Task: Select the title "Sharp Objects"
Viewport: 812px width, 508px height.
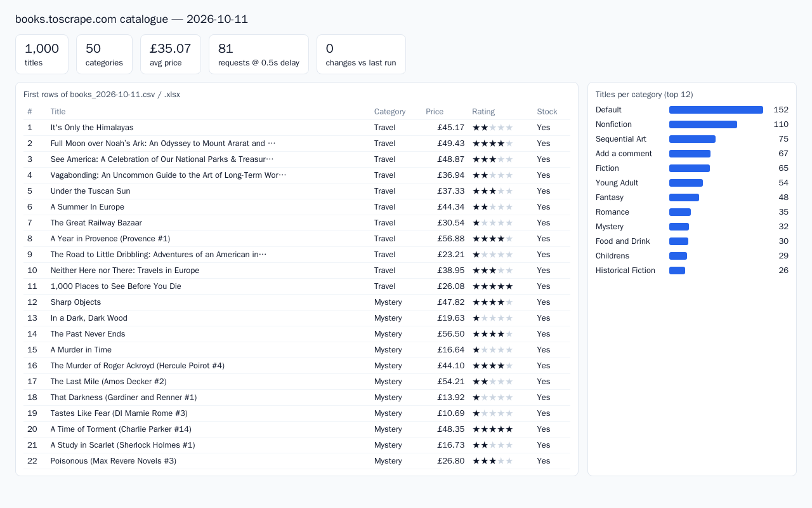Action: 75,302
